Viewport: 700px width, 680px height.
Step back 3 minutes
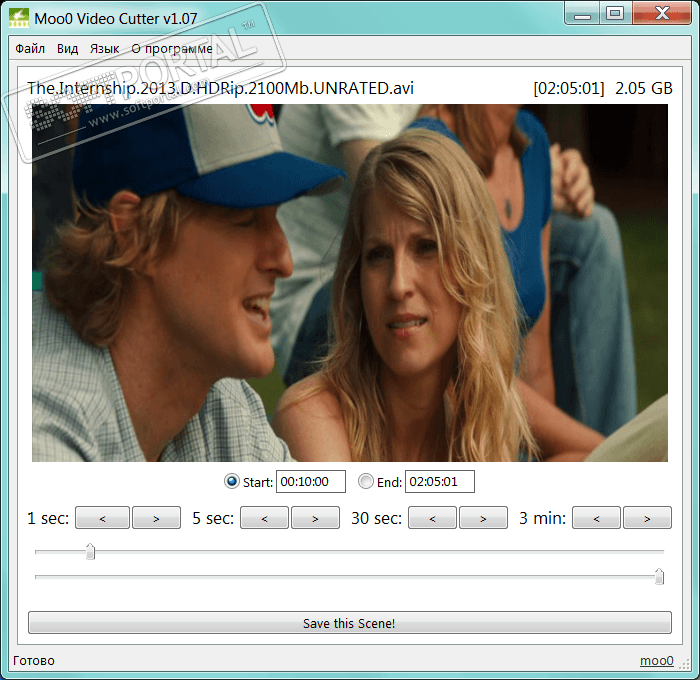pyautogui.click(x=596, y=518)
